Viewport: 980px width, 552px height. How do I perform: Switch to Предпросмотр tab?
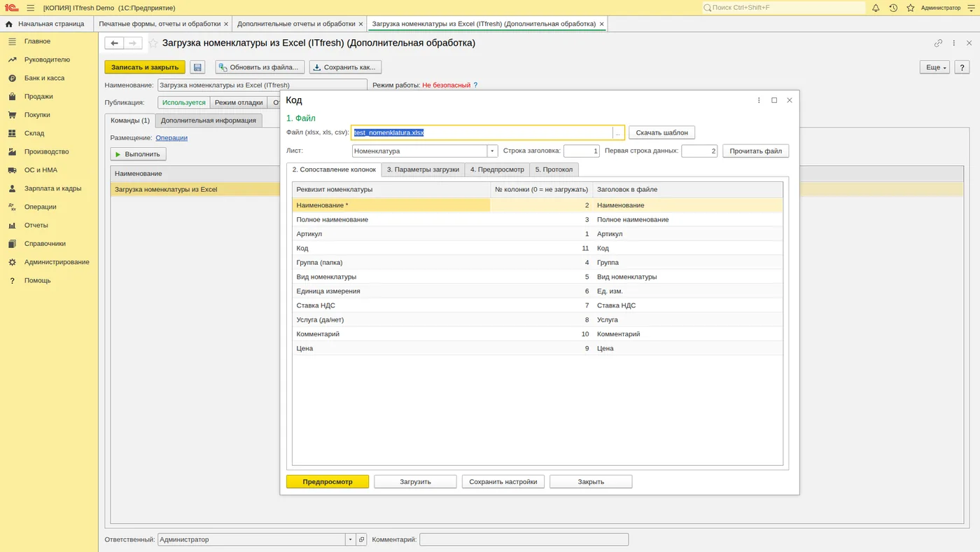click(497, 170)
